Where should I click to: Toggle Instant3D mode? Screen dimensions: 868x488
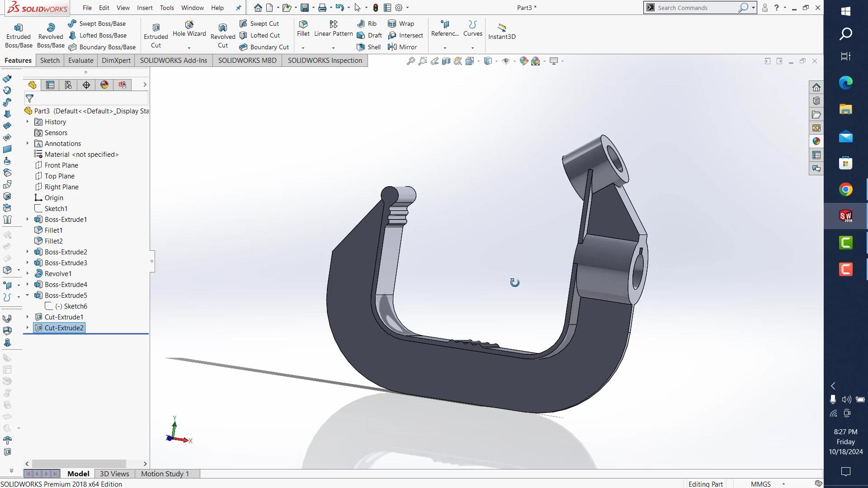(x=501, y=31)
